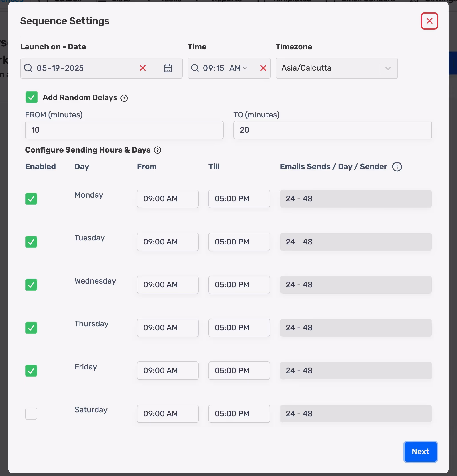
Task: Clear the launch date with red X
Action: [x=143, y=68]
